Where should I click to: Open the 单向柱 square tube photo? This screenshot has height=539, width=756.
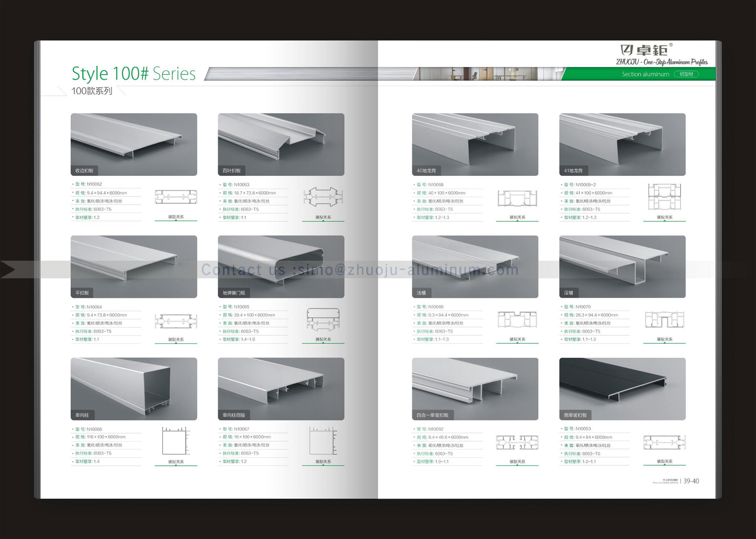click(x=134, y=389)
